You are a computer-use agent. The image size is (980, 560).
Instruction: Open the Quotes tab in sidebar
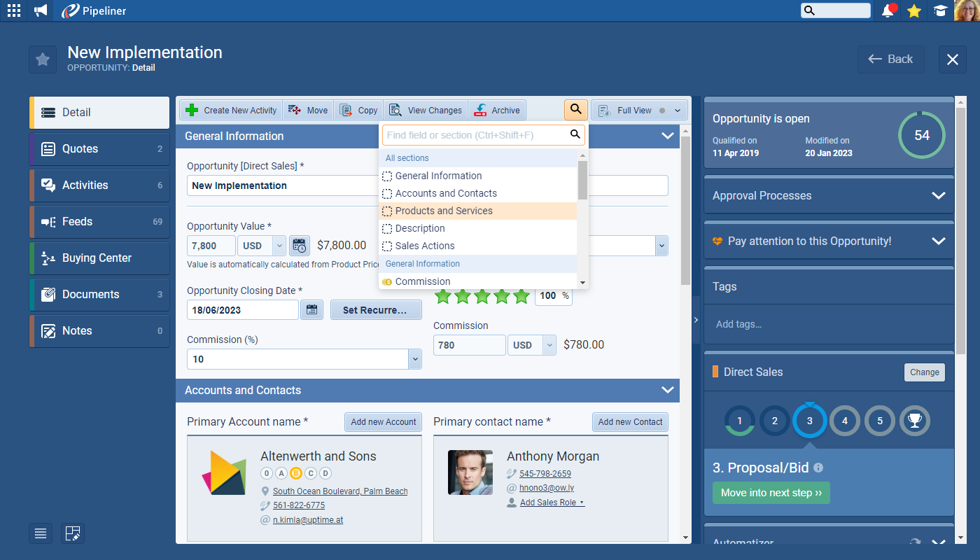99,149
